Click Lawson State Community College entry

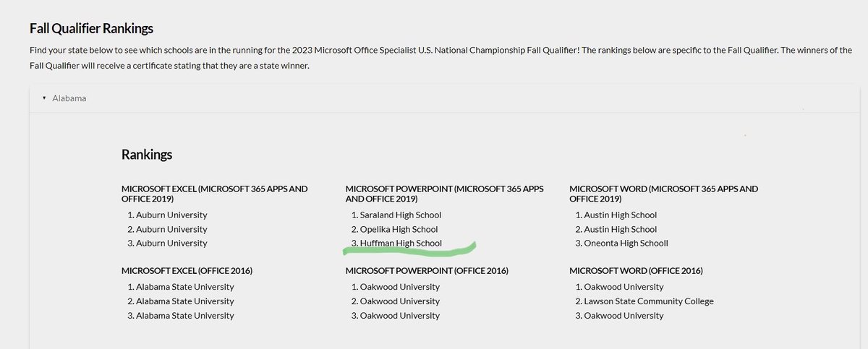649,301
